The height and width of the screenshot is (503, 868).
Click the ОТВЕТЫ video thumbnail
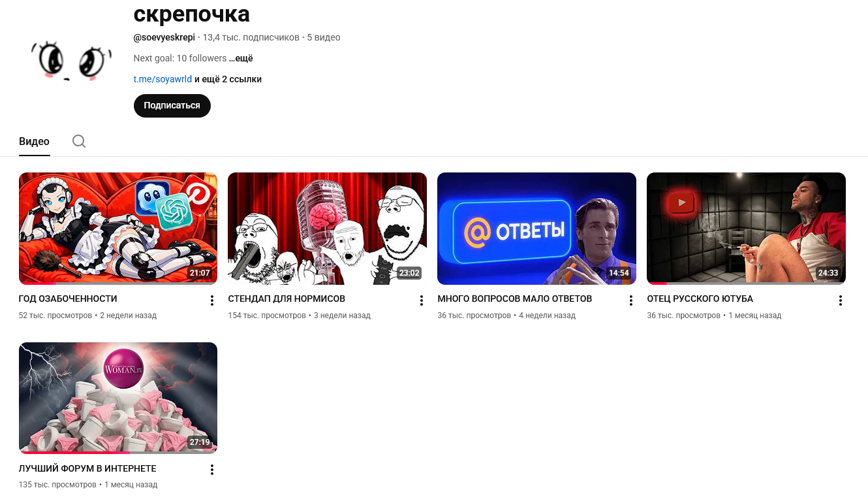536,229
